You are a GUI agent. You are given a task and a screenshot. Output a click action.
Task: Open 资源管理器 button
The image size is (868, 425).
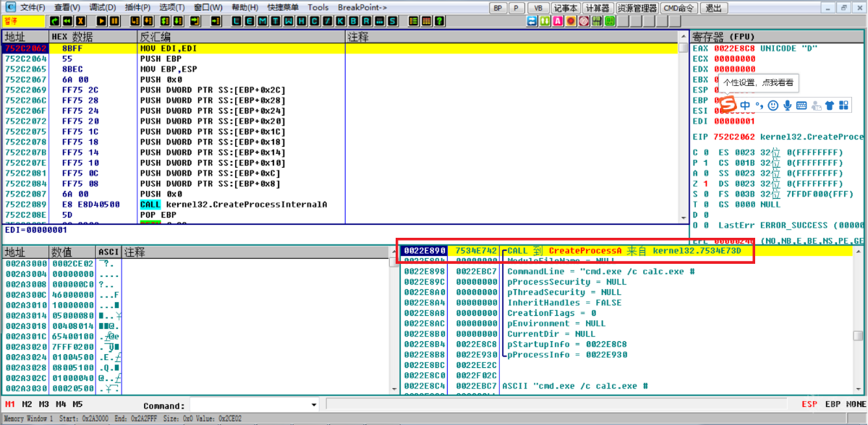(638, 8)
